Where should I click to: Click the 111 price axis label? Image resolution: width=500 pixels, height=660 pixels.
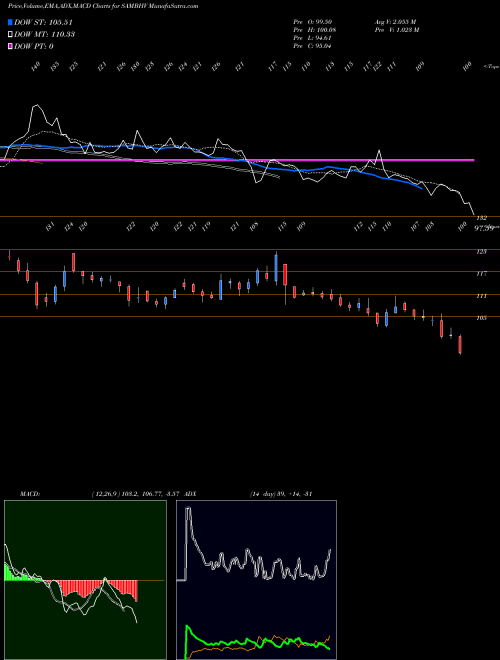pos(482,296)
